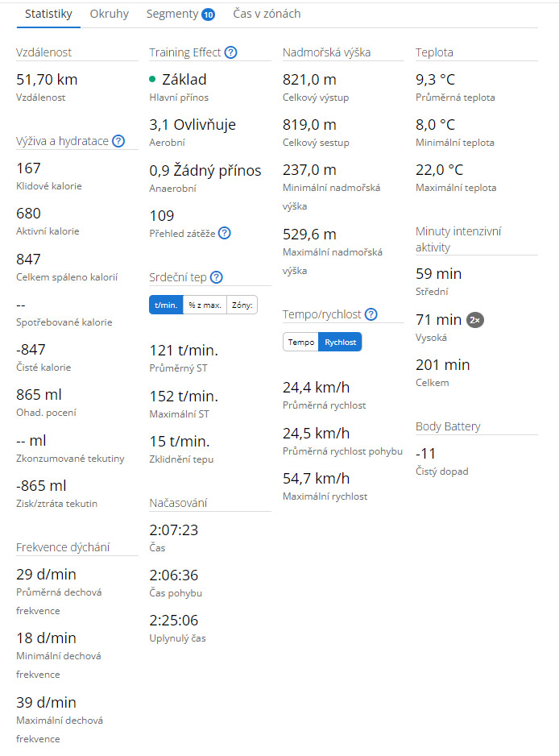Click the 10 badge beside Segmenty
Image resolution: width=559 pixels, height=756 pixels.
(208, 15)
